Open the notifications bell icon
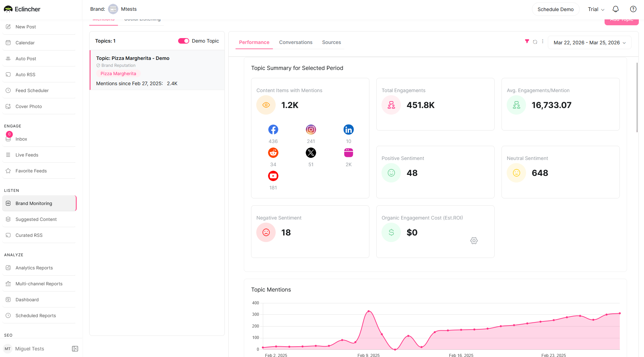The height and width of the screenshot is (357, 644). click(616, 9)
